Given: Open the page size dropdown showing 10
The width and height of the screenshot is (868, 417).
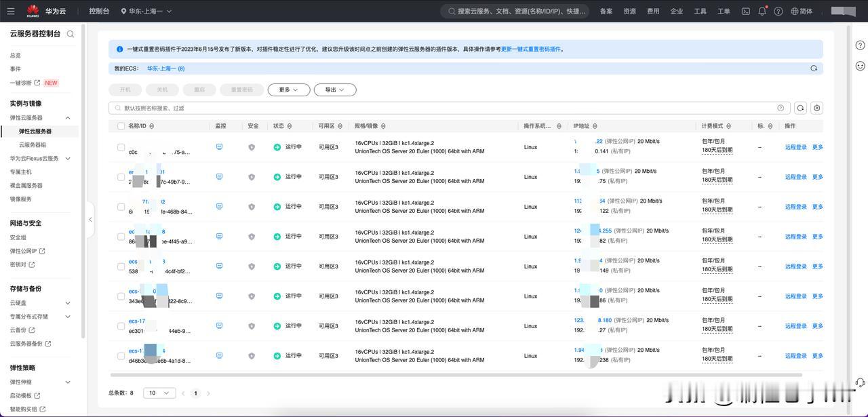Looking at the screenshot, I should (x=159, y=393).
